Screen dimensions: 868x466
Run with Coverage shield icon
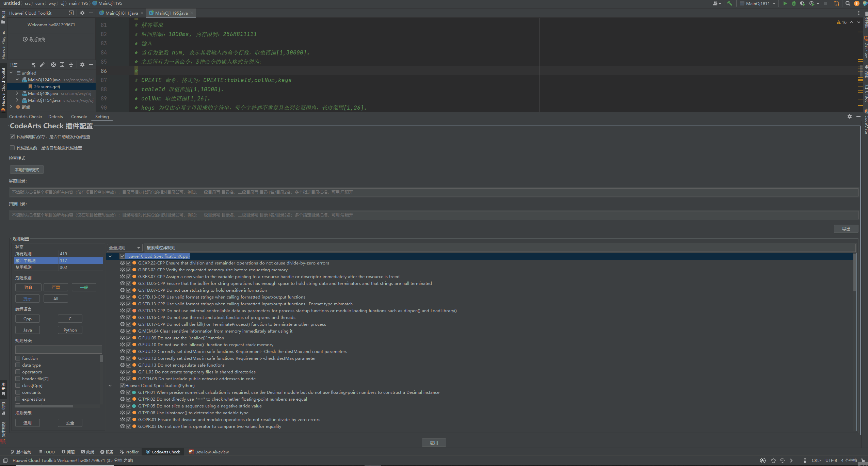click(802, 3)
